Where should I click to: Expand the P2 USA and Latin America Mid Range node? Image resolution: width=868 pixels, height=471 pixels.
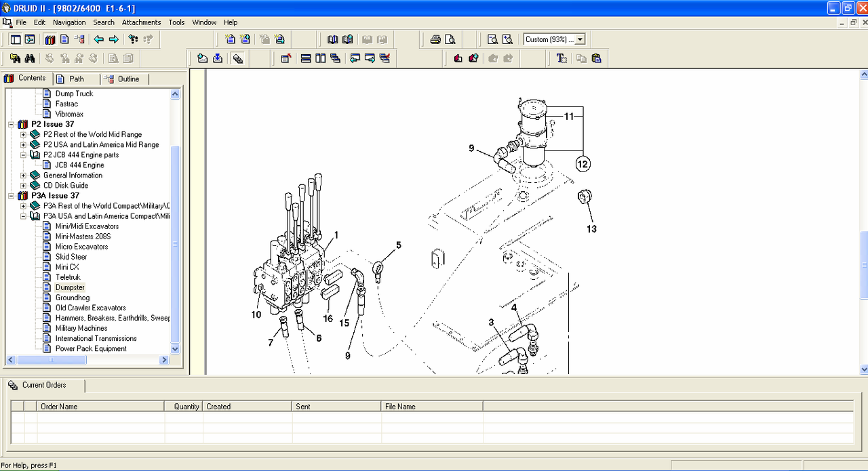(x=23, y=145)
